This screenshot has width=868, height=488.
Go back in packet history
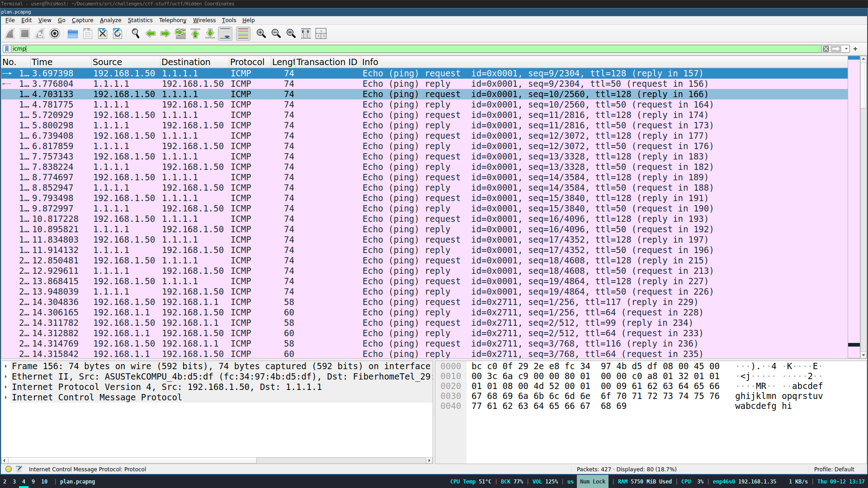pos(151,33)
